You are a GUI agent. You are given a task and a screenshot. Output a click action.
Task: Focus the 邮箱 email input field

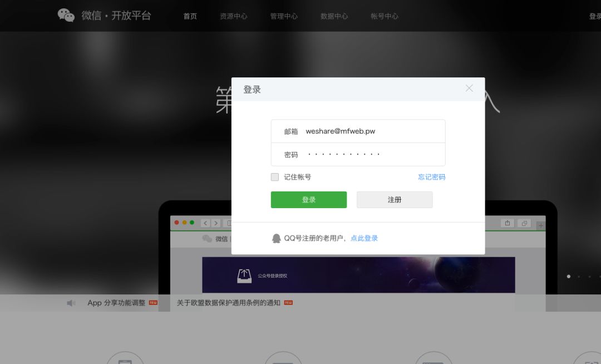(x=358, y=131)
